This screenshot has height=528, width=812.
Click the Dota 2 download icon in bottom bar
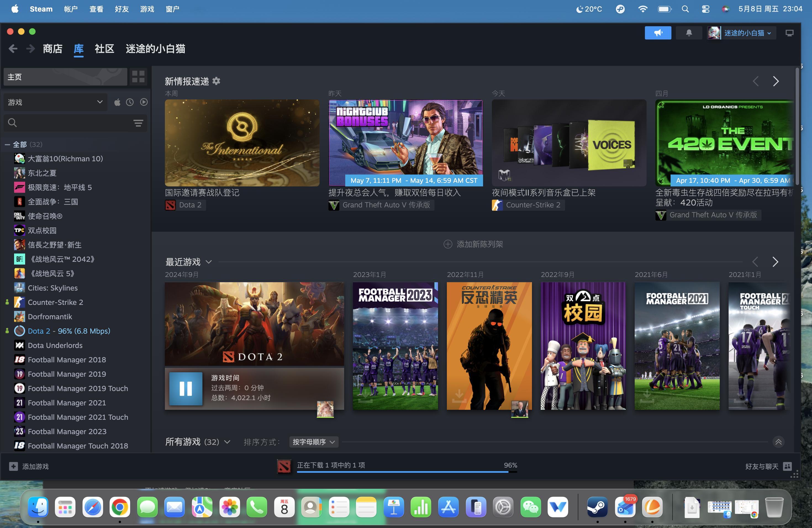(x=284, y=466)
